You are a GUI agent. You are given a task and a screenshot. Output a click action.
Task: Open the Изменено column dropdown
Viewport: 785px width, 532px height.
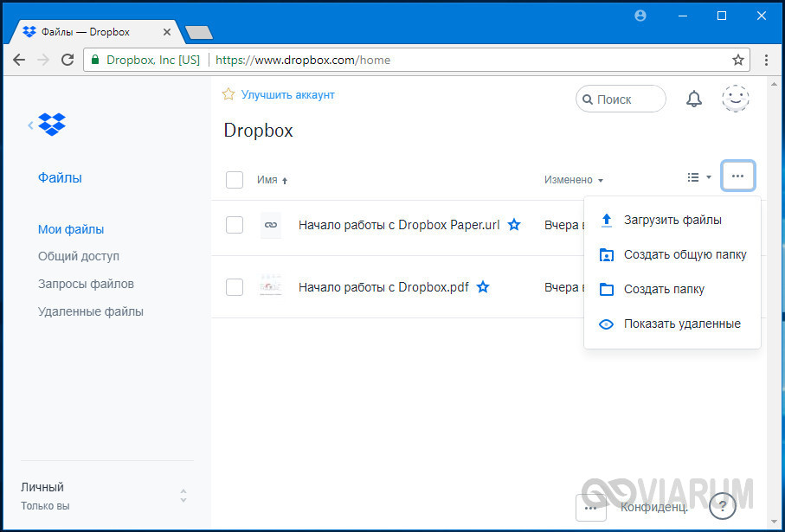tap(574, 180)
